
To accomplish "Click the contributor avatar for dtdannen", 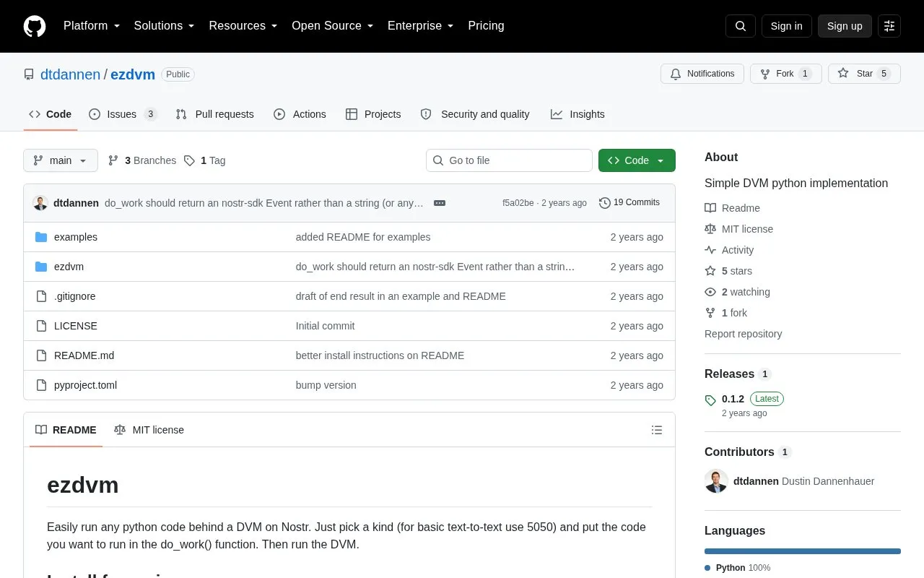I will point(716,481).
